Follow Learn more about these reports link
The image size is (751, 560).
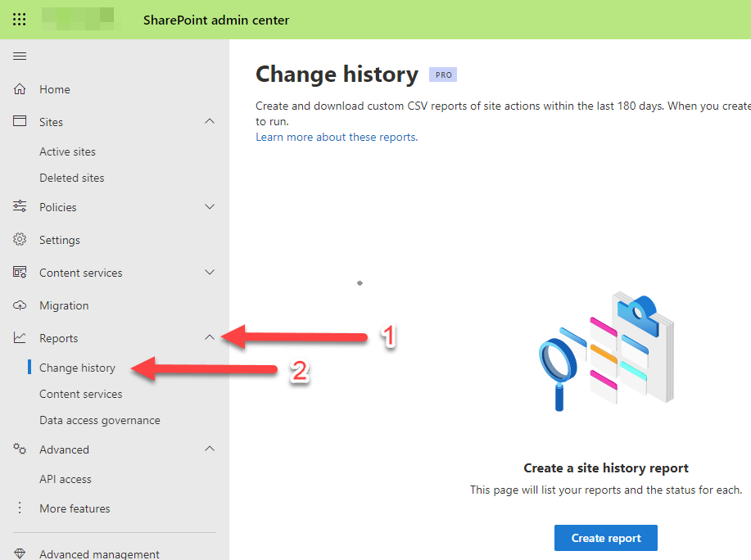337,138
